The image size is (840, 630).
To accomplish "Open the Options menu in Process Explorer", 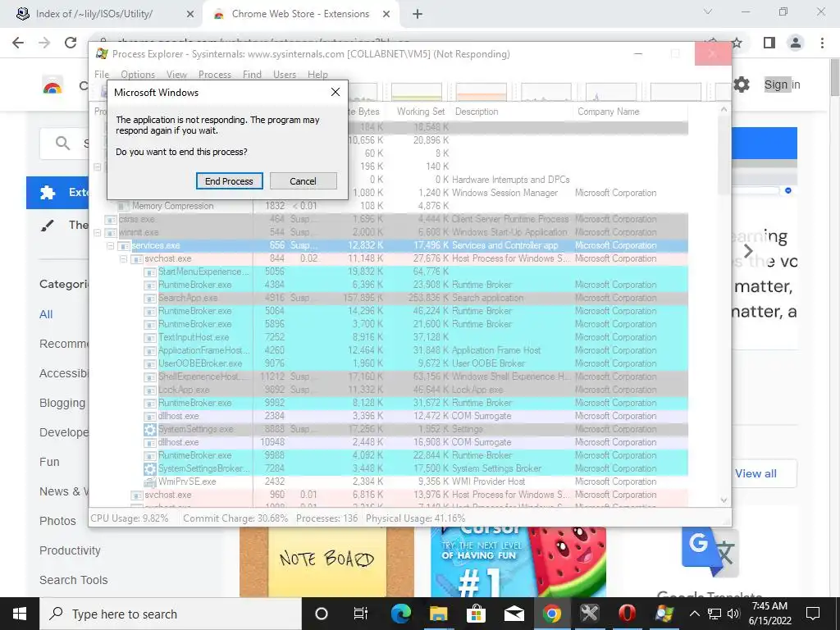I will pyautogui.click(x=138, y=75).
